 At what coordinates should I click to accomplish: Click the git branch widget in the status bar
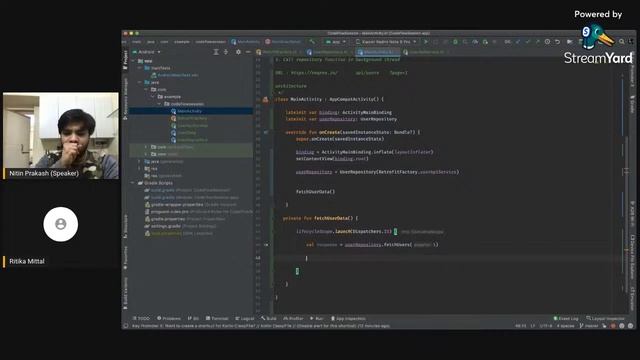[589, 326]
